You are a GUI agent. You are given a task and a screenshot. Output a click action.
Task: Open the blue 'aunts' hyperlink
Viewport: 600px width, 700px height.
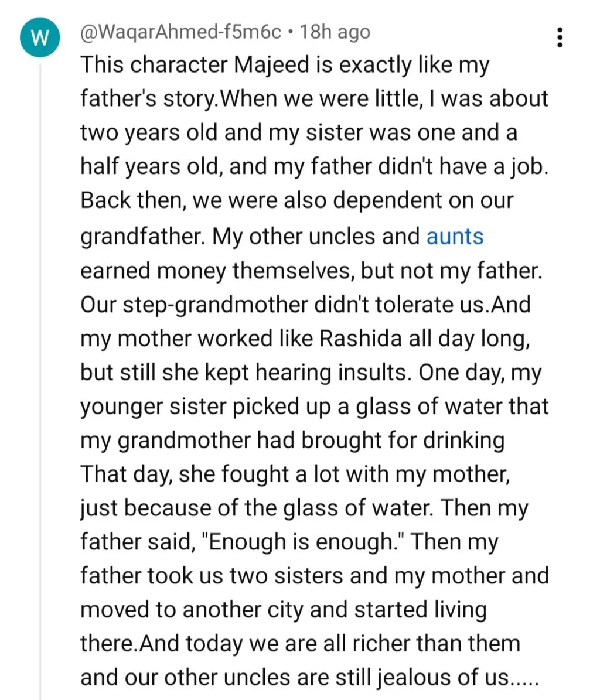click(455, 236)
